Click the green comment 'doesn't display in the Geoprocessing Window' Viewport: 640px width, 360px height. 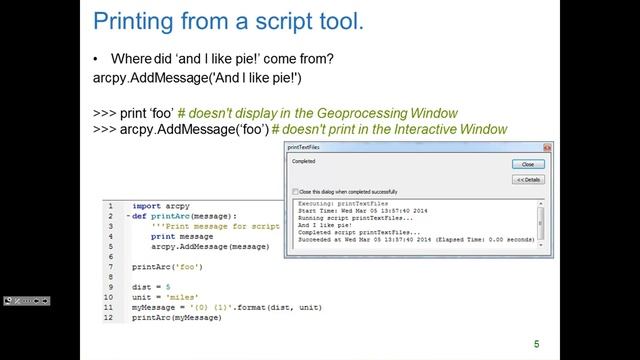click(x=318, y=113)
